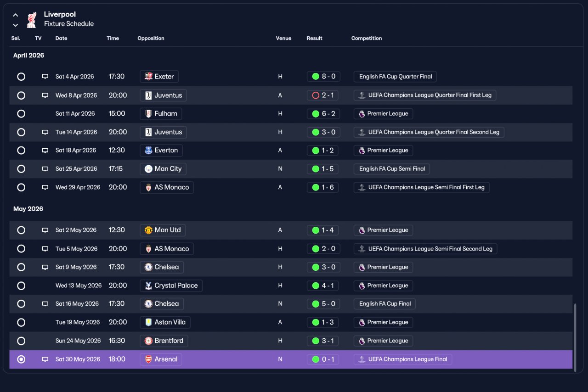
Task: Click date Sat 16 May 2026
Action: [x=77, y=304]
